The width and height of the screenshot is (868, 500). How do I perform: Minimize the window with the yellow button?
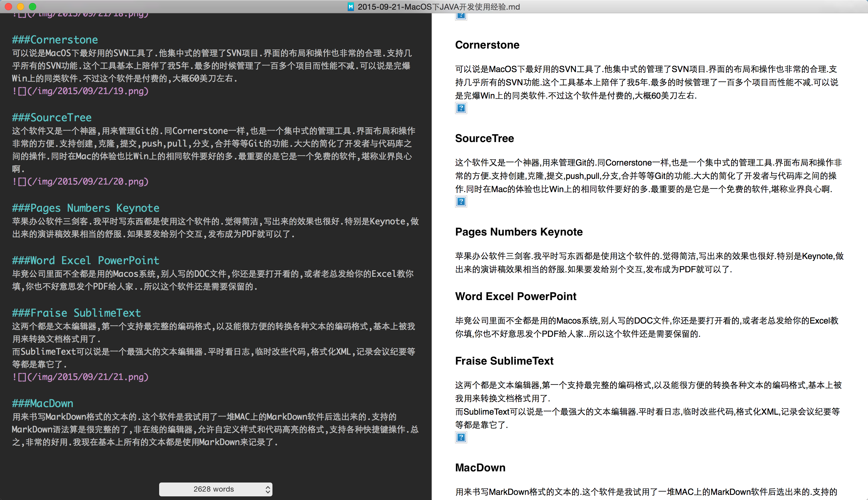click(20, 7)
